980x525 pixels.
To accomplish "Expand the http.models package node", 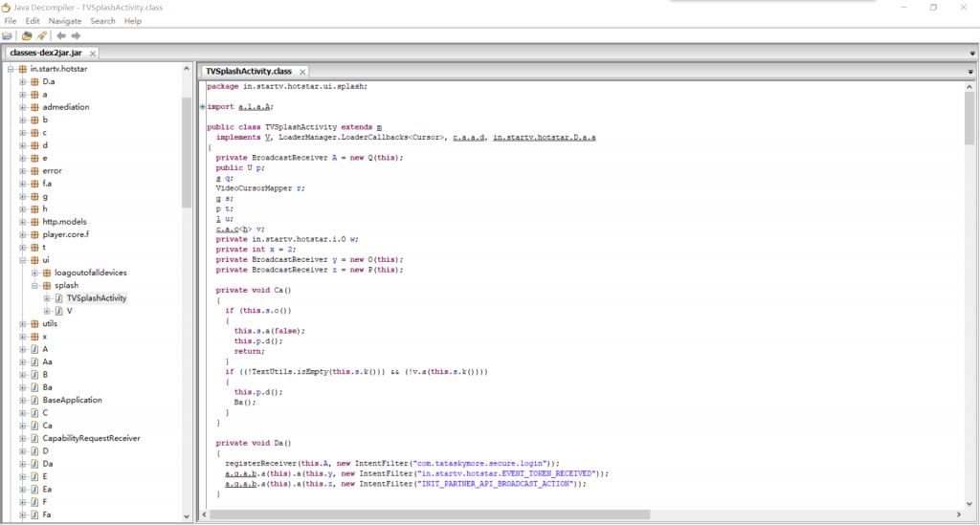I will click(22, 222).
